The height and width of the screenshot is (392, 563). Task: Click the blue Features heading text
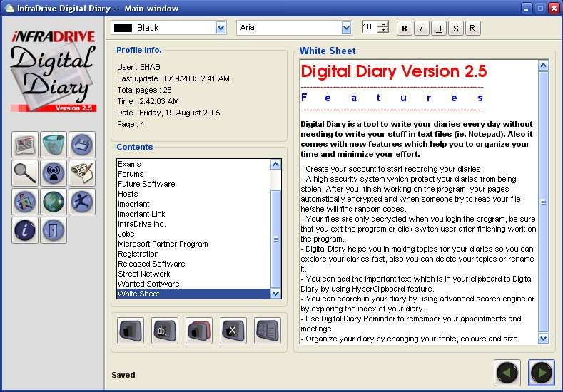(392, 98)
